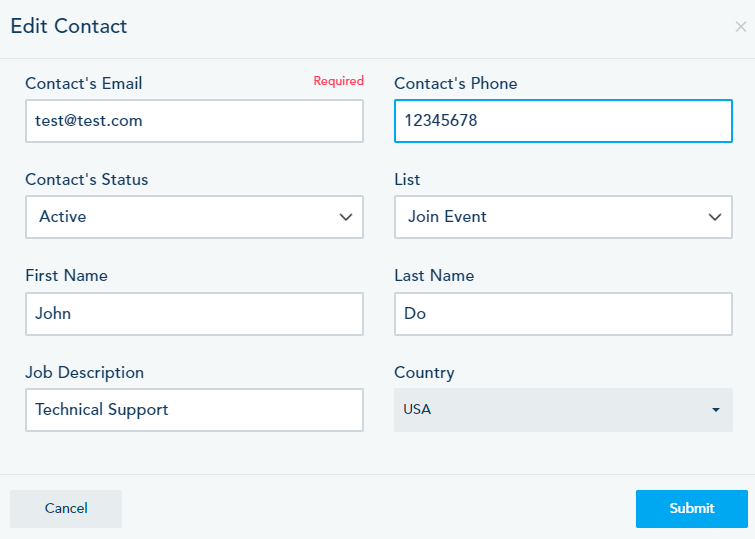Click into the Contact's Phone field
Screen dimensions: 755x539
coord(563,121)
